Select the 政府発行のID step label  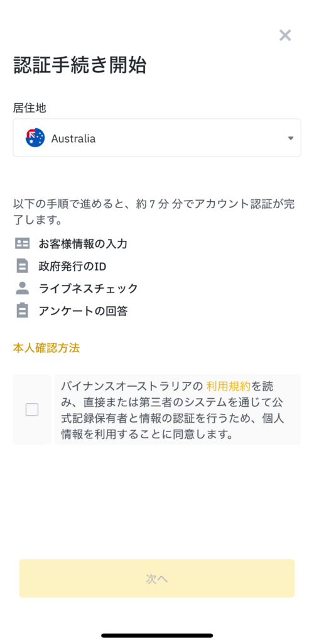tap(73, 267)
